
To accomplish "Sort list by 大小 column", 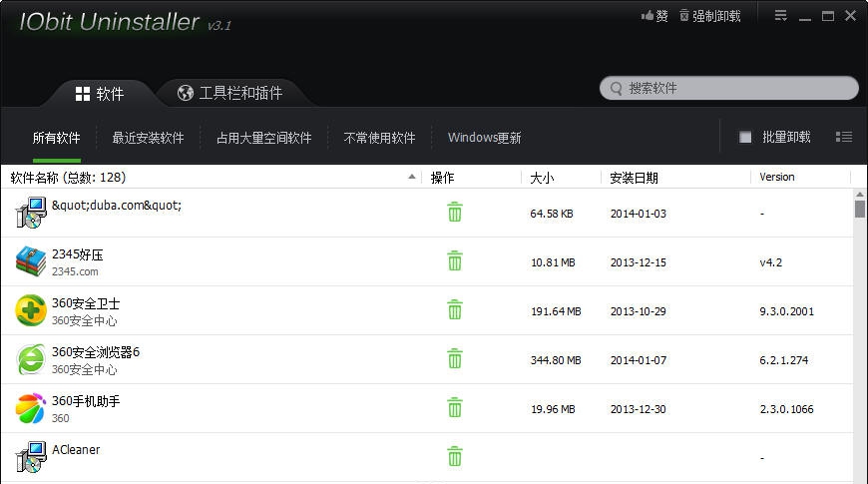I will tap(561, 178).
